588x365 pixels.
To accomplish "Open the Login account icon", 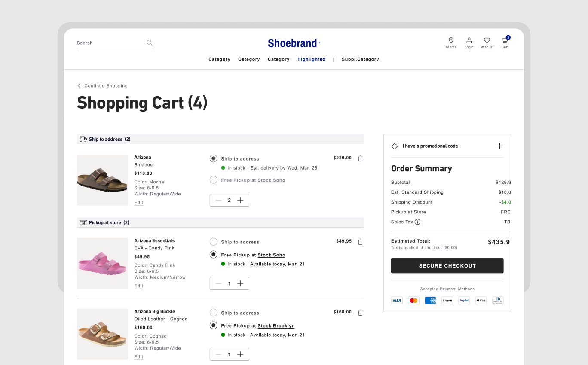I will [469, 40].
